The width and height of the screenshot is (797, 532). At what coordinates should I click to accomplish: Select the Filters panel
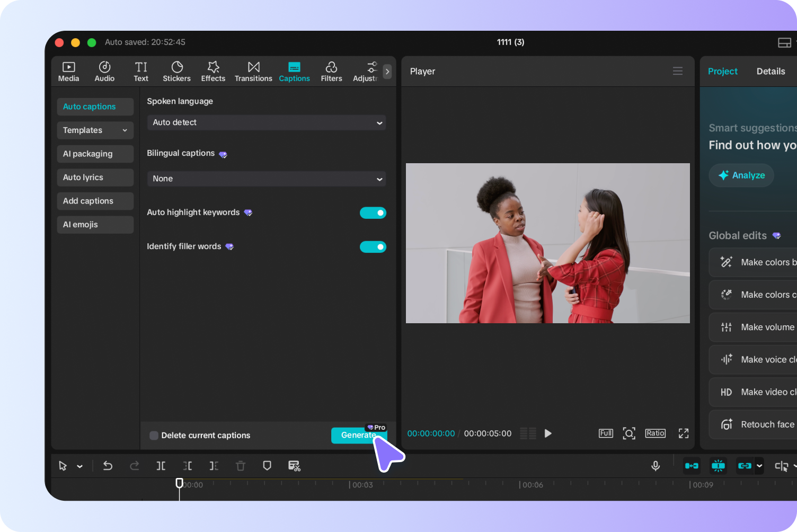click(x=331, y=71)
